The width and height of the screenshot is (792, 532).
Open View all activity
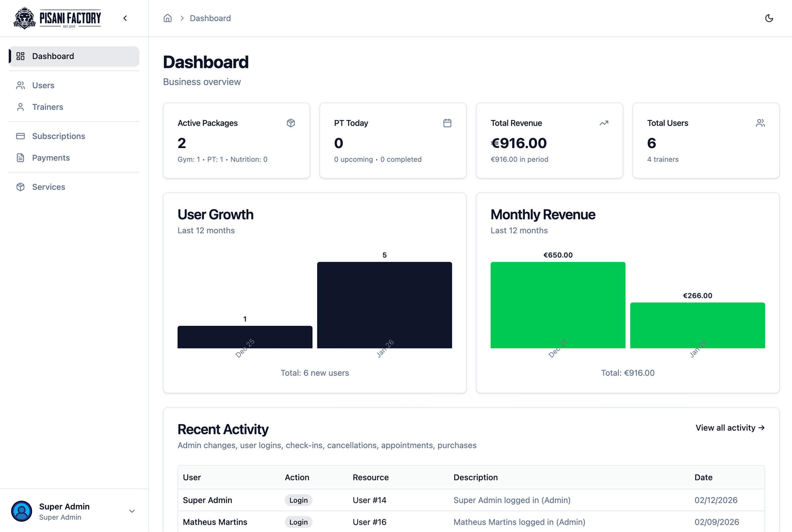(730, 428)
